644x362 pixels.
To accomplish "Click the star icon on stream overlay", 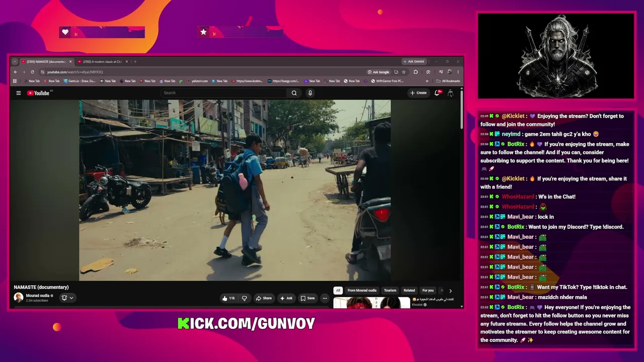I will point(203,32).
